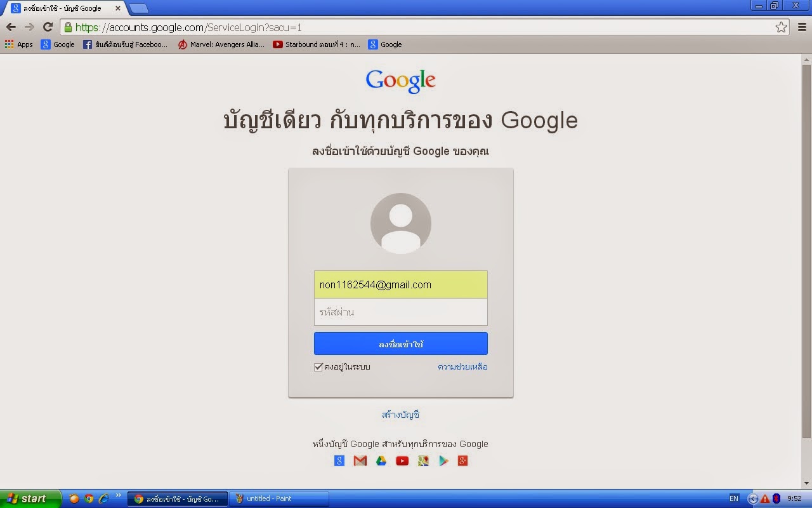Launch Internet Explorer from quick launch

point(103,498)
